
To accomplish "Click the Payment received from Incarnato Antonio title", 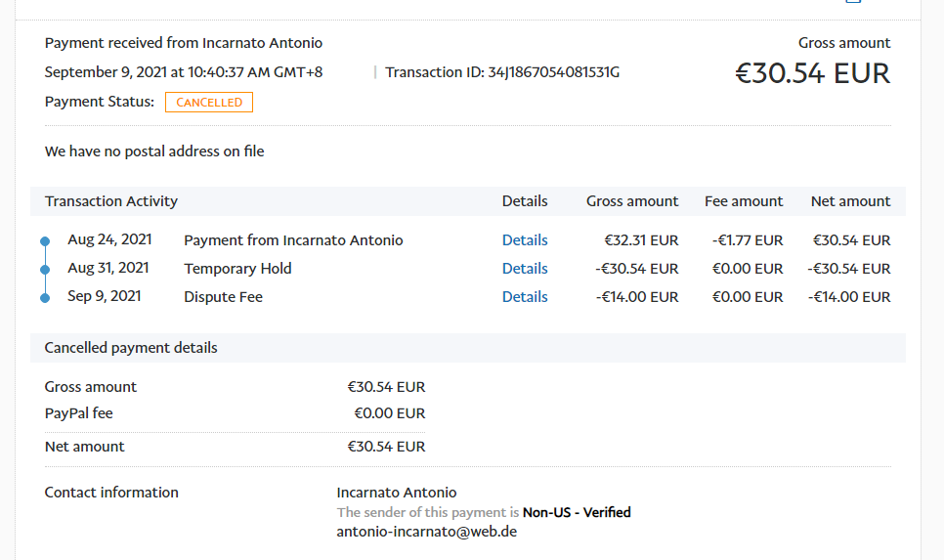I will click(x=184, y=43).
